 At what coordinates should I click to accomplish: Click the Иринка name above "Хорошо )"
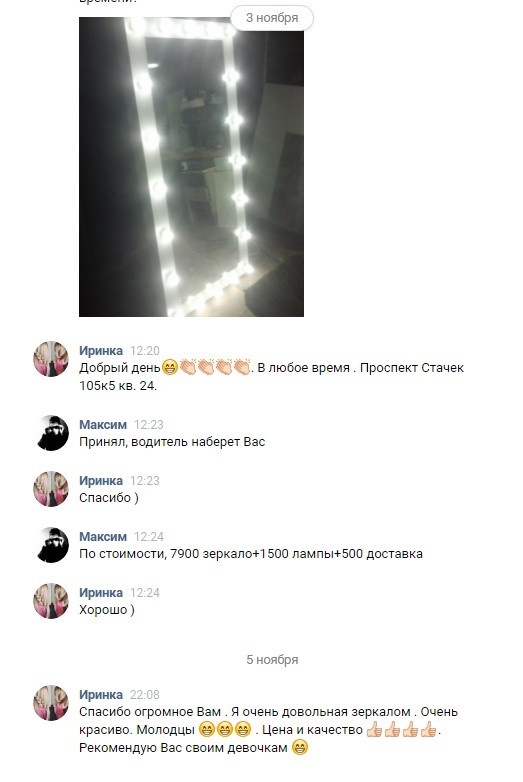[101, 592]
